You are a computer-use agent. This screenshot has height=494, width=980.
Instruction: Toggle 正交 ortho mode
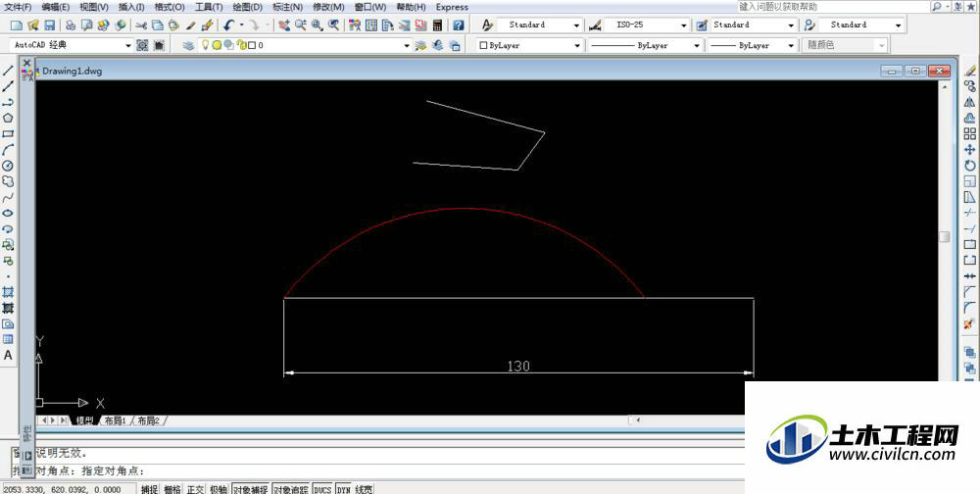196,489
